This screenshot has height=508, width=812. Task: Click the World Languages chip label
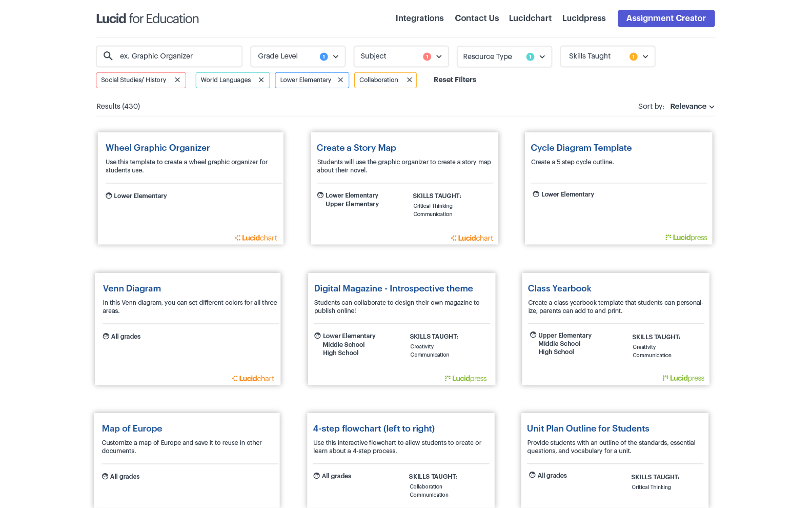click(226, 80)
